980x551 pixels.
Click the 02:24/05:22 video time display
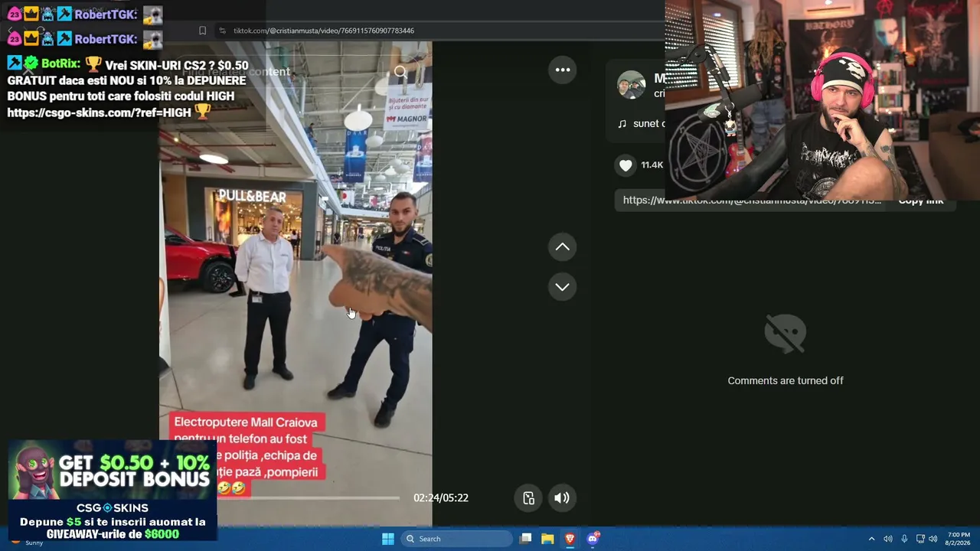[441, 497]
